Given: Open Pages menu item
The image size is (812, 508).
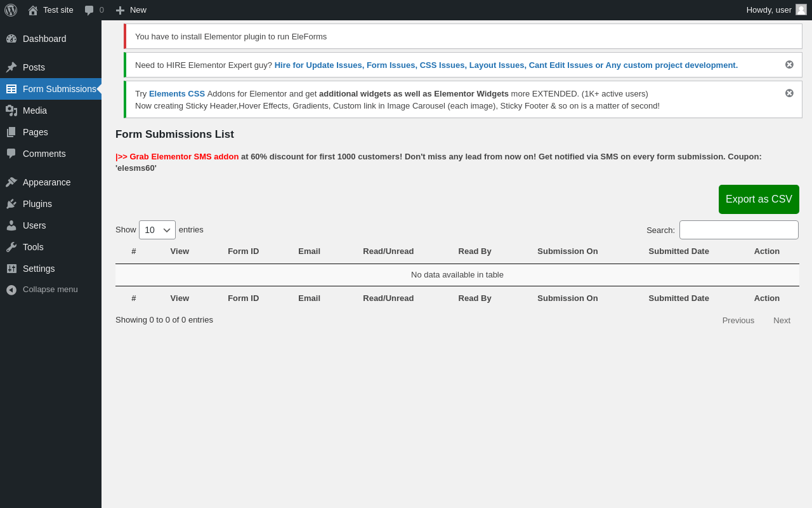Looking at the screenshot, I should click(51, 132).
